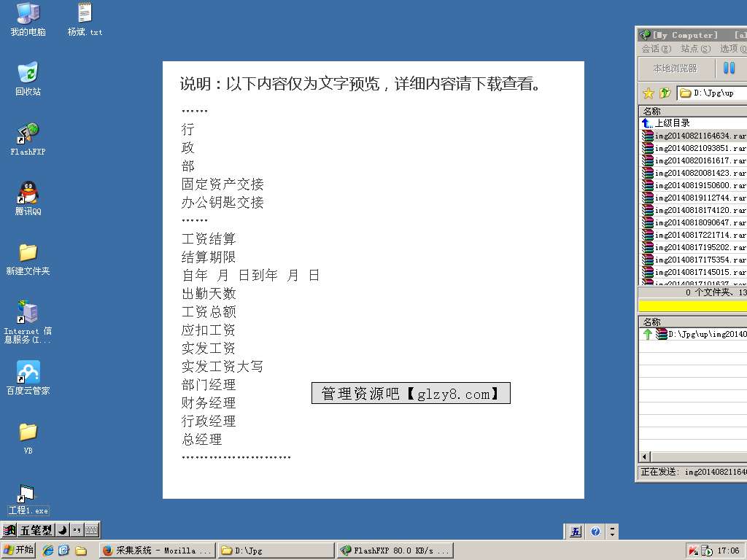Click the yellow transfer progress bar

tap(693, 306)
